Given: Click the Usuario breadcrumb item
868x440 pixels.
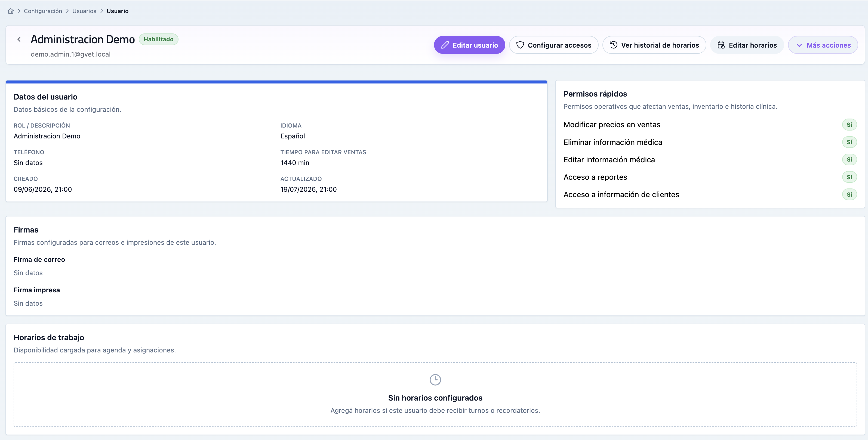Looking at the screenshot, I should pos(118,11).
